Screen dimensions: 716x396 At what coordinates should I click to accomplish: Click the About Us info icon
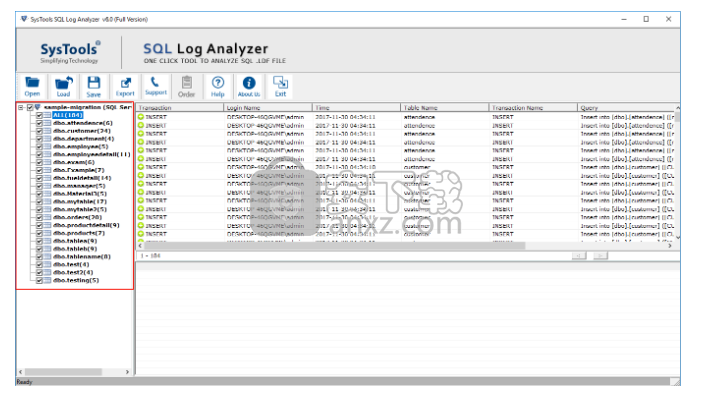[x=249, y=83]
